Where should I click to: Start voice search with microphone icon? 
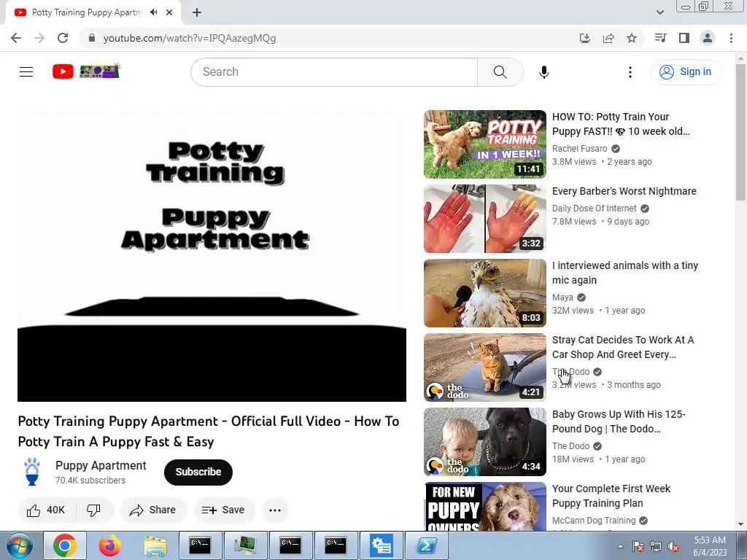(543, 72)
